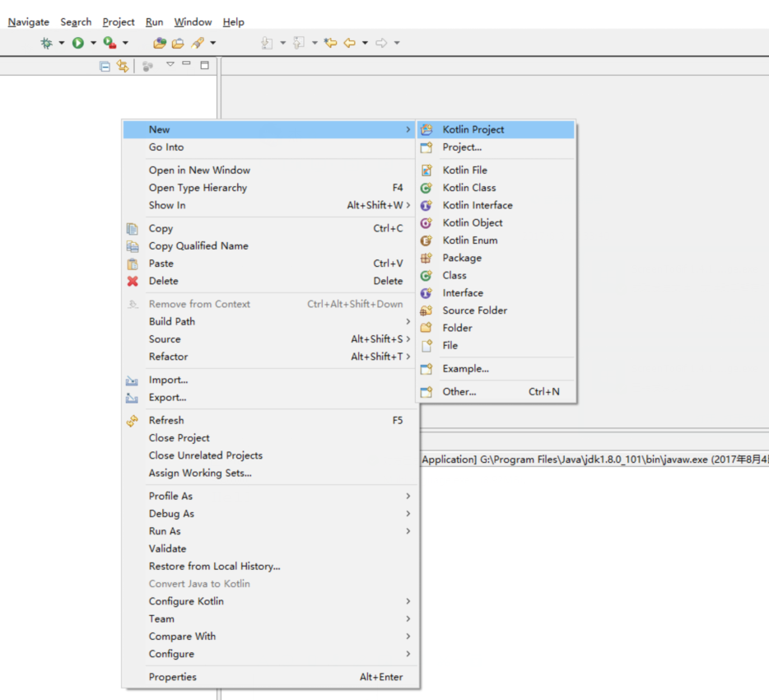
Task: Click the Back navigation yellow arrow
Action: [x=350, y=43]
